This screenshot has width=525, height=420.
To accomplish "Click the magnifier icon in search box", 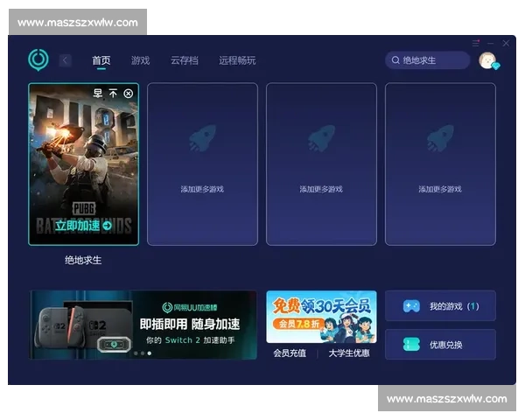I will point(395,60).
